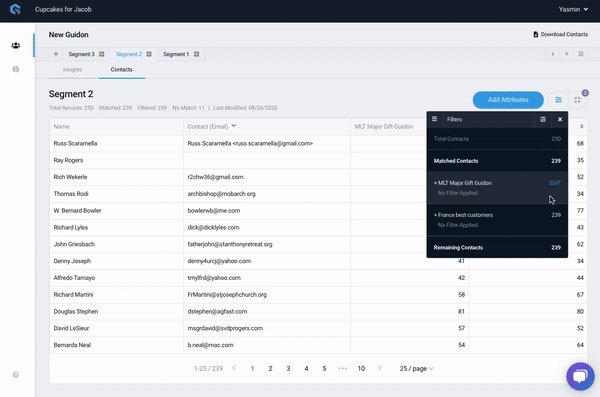Go to page 3 of contacts
600x397 pixels.
pyautogui.click(x=289, y=368)
